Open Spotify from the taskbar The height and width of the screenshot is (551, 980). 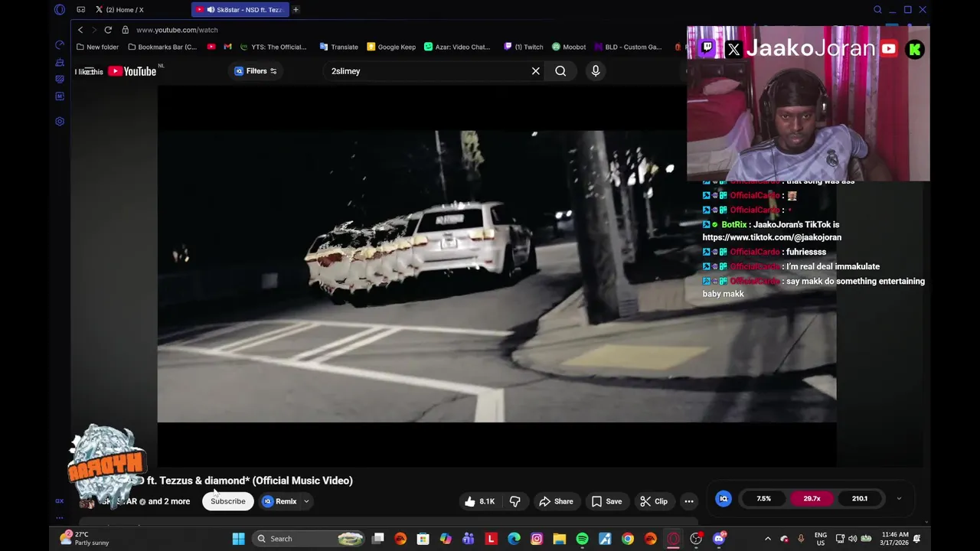tap(582, 539)
